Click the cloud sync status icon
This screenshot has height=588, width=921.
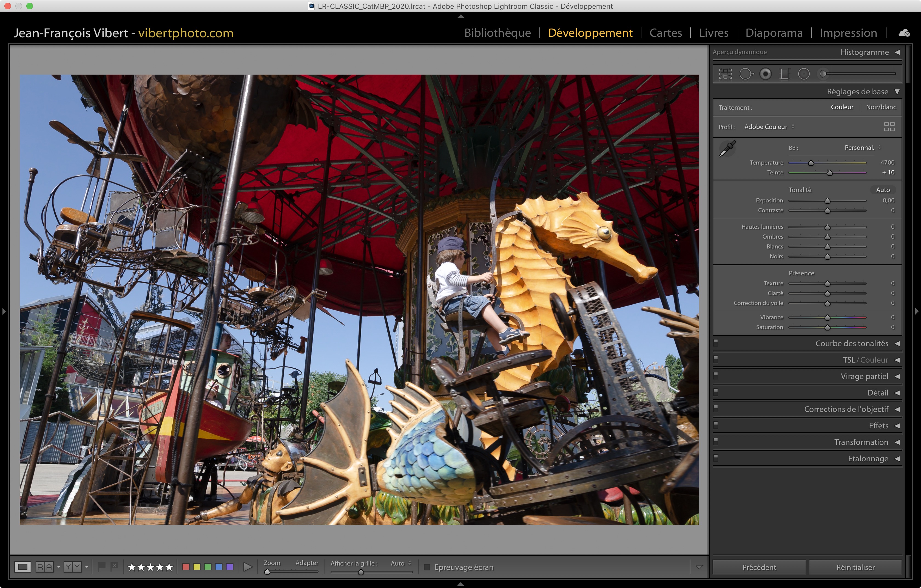[x=904, y=33]
